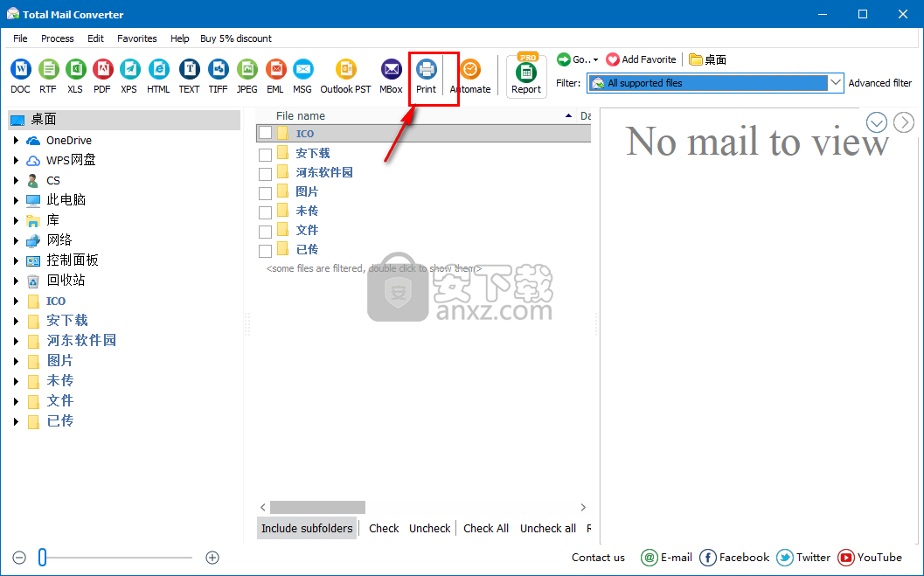This screenshot has width=924, height=576.
Task: Convert mail to TIFF format
Action: click(218, 76)
